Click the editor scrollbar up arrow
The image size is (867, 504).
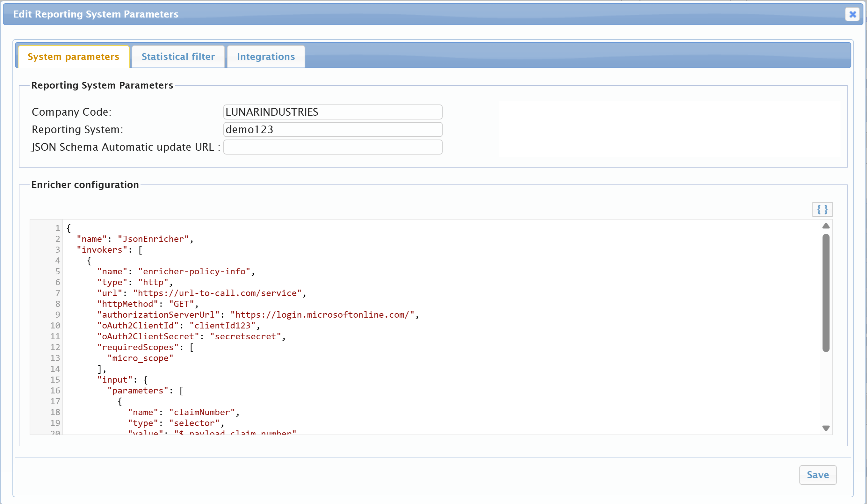pyautogui.click(x=826, y=226)
